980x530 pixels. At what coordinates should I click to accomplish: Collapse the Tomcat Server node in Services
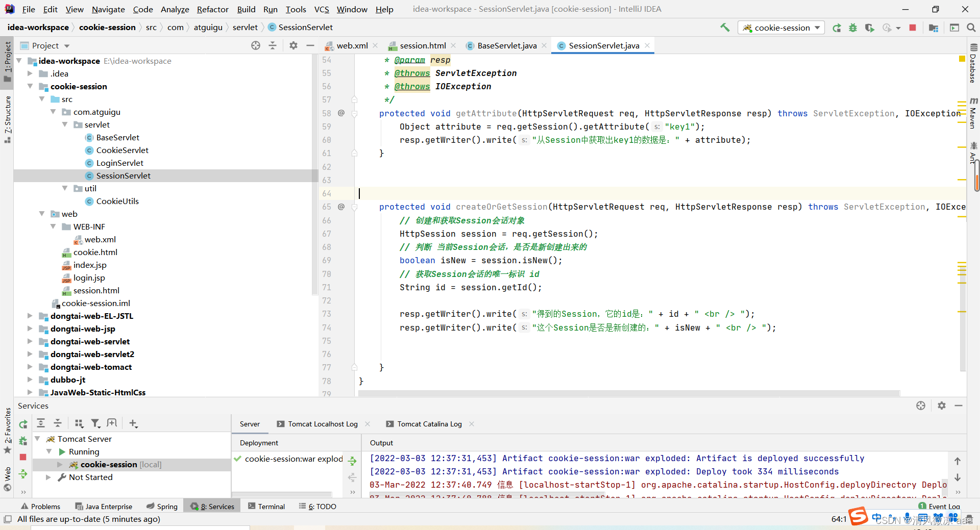coord(38,439)
